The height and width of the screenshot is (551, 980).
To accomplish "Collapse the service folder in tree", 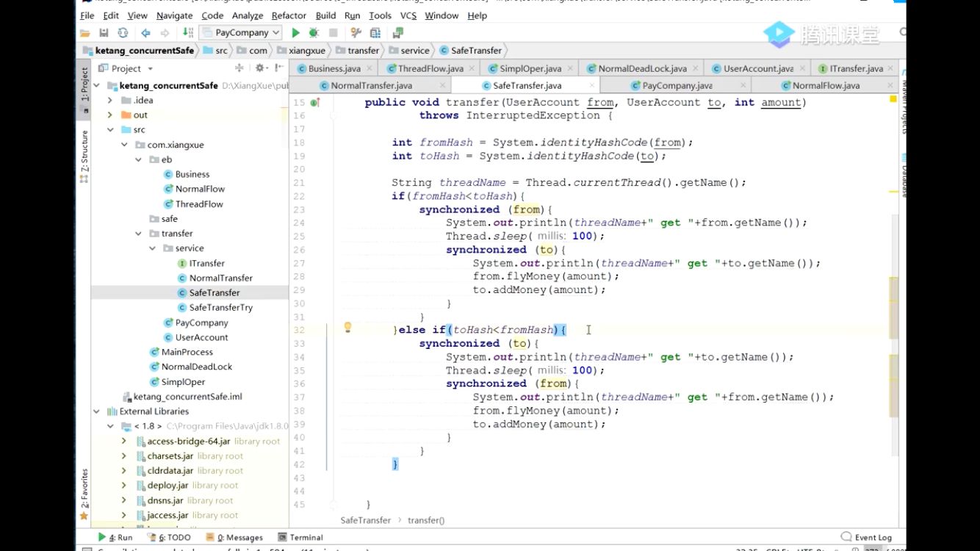I will [x=153, y=248].
